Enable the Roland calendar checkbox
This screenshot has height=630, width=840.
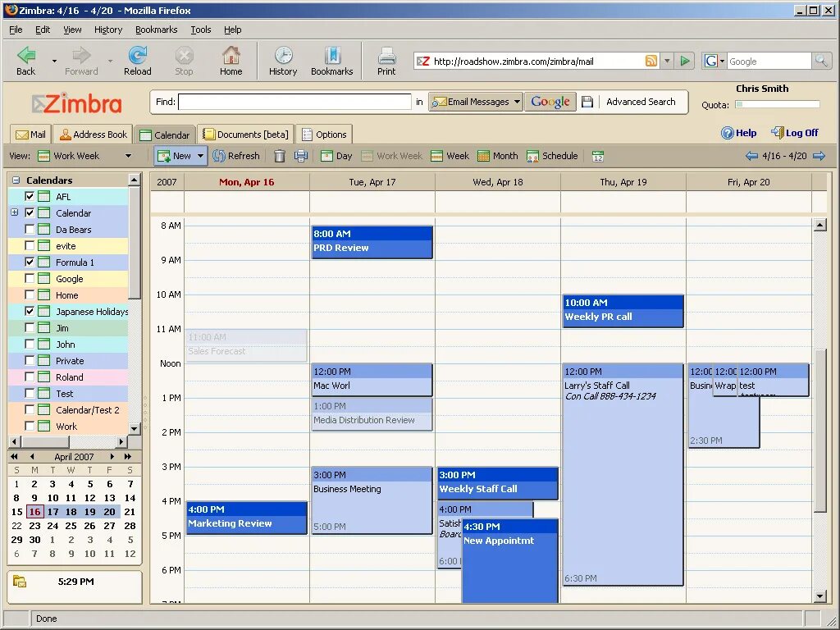tap(30, 377)
